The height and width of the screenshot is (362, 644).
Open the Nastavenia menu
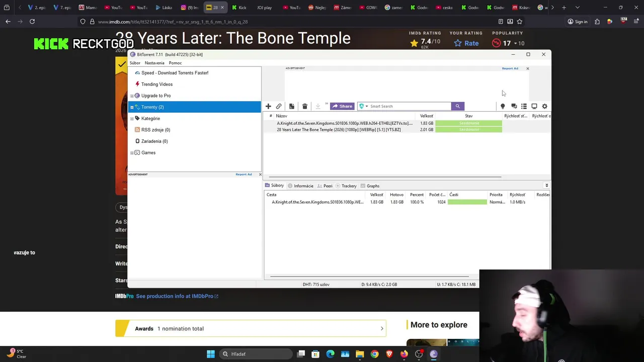(154, 63)
